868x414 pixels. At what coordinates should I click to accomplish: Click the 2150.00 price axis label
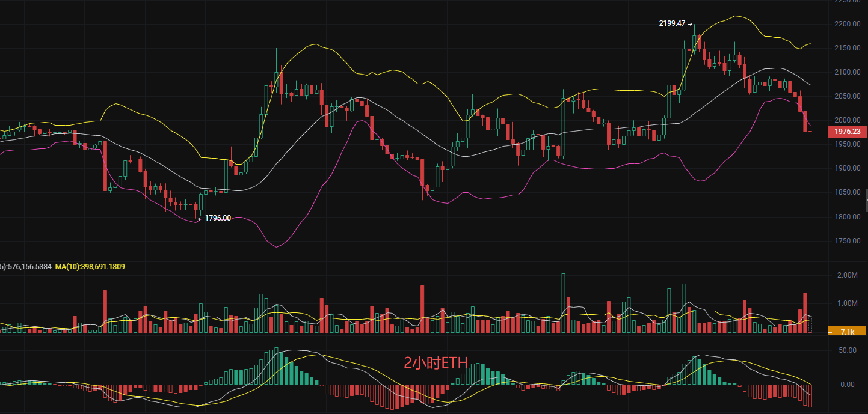click(847, 48)
